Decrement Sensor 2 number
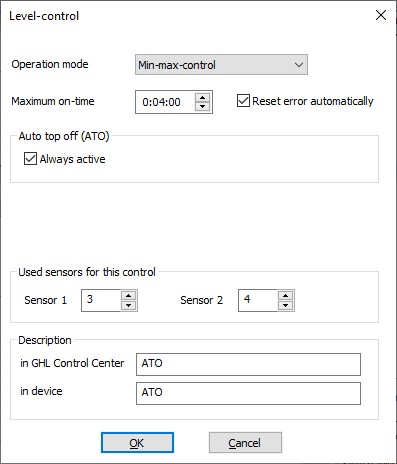The image size is (397, 464). [x=285, y=305]
